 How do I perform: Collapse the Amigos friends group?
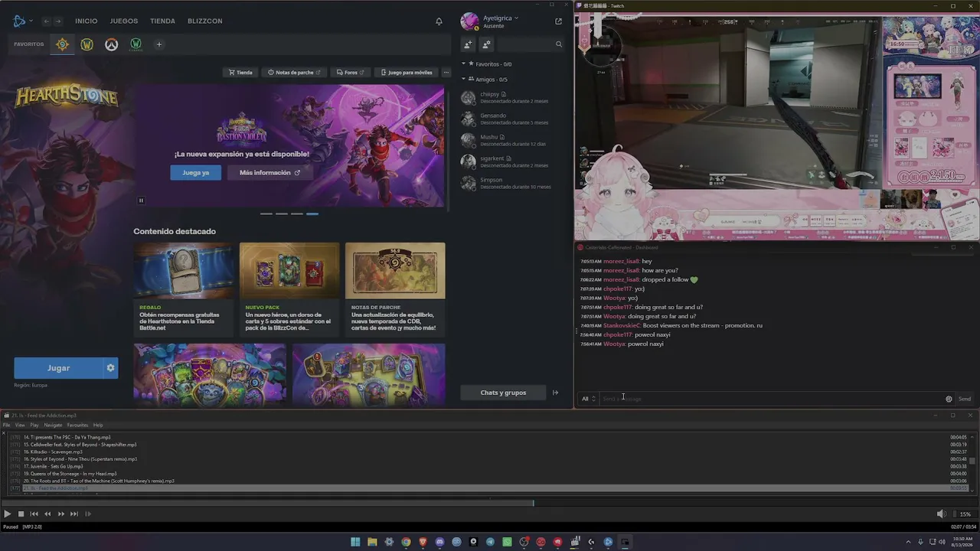click(463, 80)
